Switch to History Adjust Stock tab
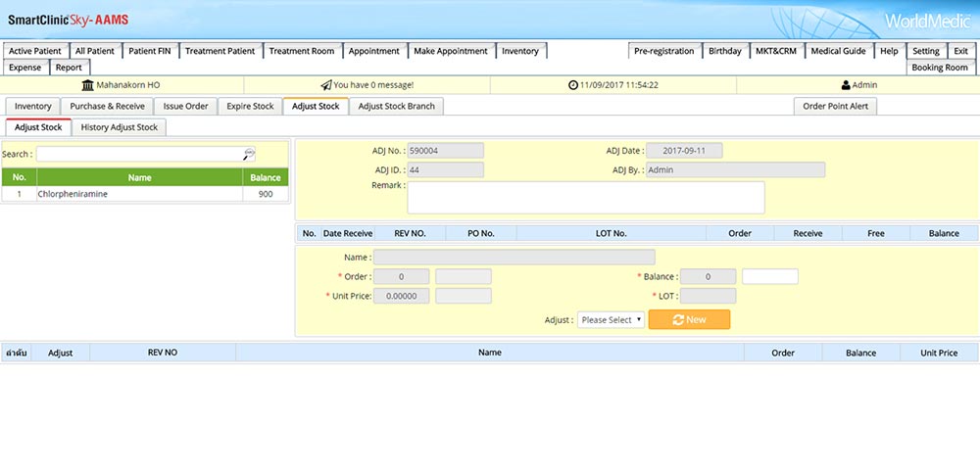The width and height of the screenshot is (980, 473). tap(119, 127)
